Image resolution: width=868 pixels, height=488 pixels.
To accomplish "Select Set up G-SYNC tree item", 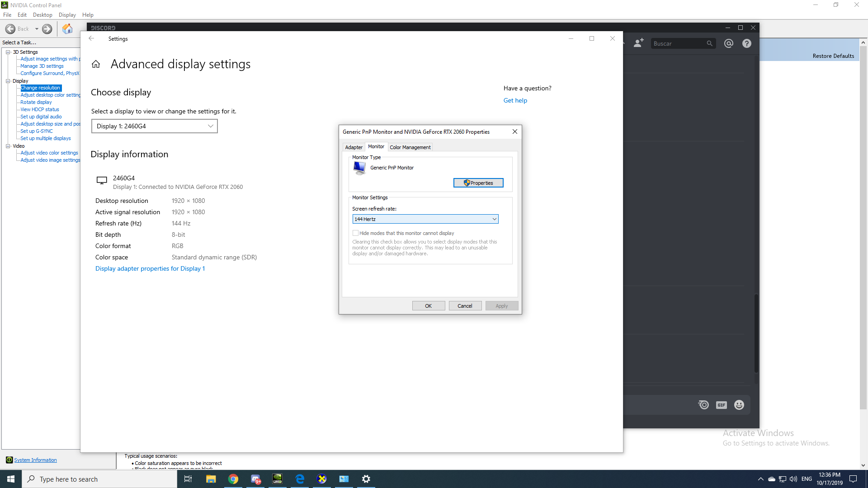I will click(x=36, y=131).
